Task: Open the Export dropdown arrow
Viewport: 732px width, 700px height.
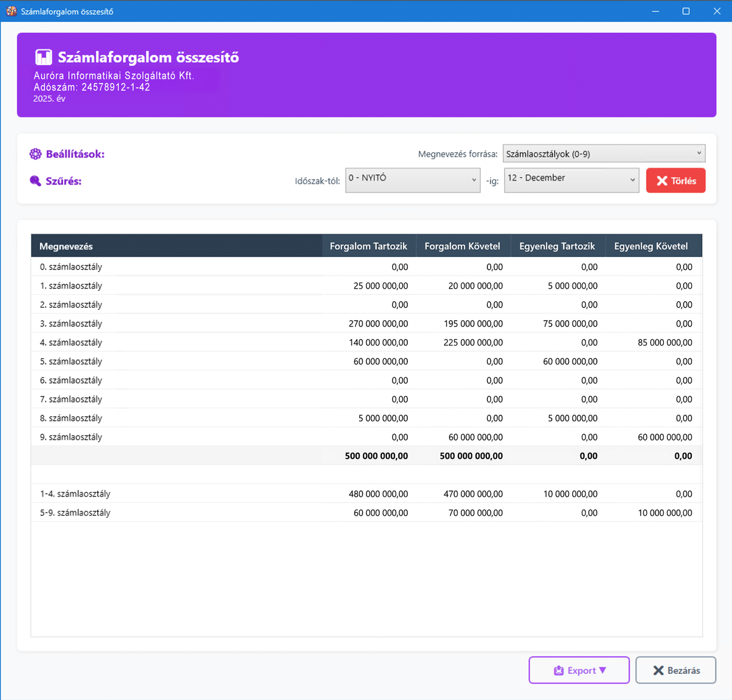Action: 603,670
